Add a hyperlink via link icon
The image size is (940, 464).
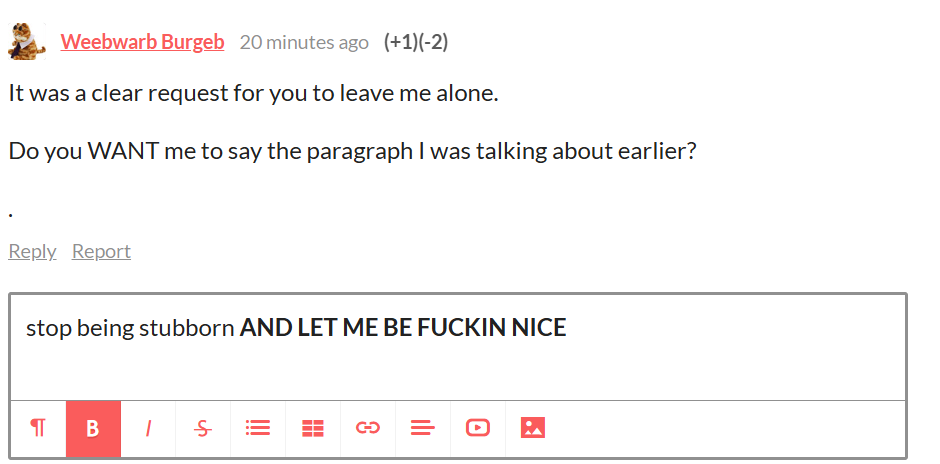[367, 429]
